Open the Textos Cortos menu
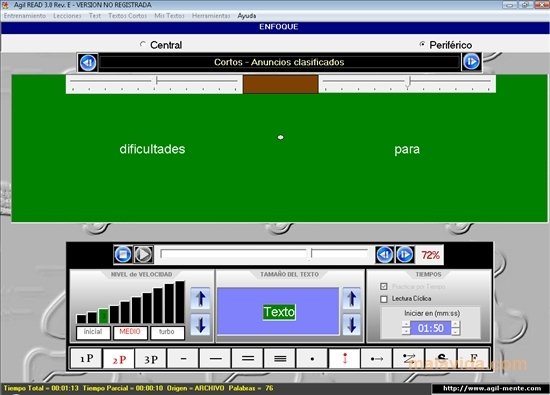550x395 pixels. coord(128,16)
